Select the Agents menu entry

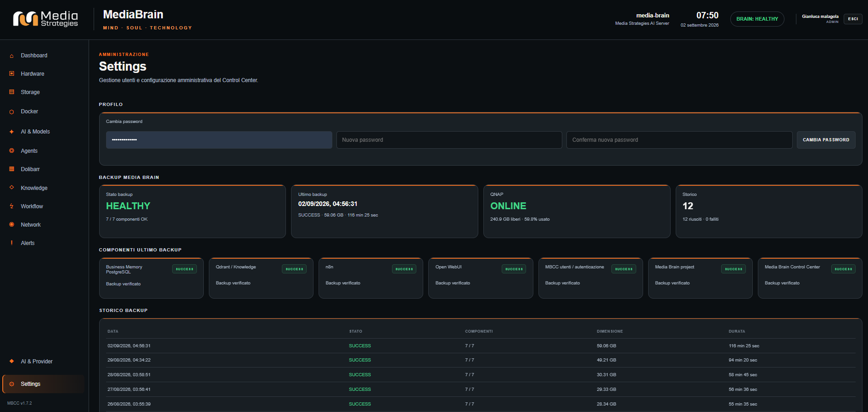pyautogui.click(x=29, y=151)
